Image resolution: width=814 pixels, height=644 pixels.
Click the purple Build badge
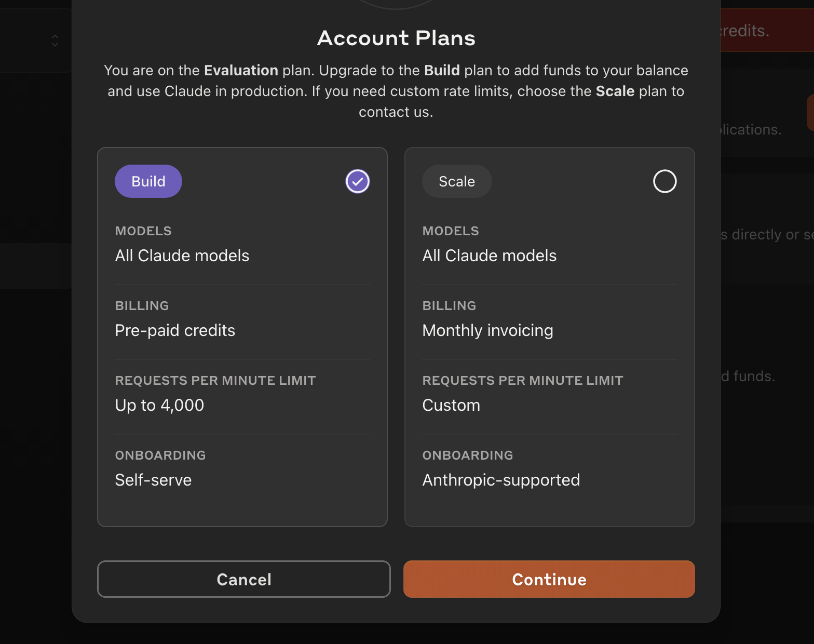click(x=148, y=181)
